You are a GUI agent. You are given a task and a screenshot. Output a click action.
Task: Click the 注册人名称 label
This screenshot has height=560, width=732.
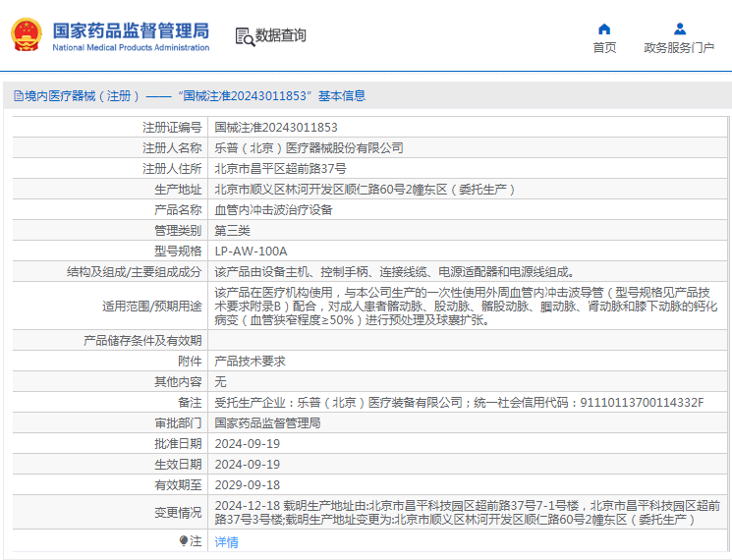pos(172,148)
